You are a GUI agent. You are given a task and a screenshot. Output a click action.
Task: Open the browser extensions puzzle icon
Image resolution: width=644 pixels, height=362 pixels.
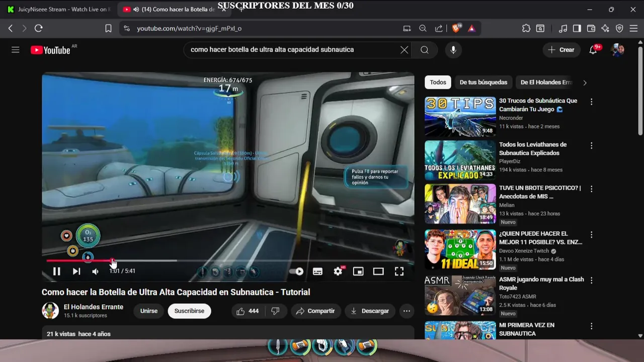click(526, 29)
